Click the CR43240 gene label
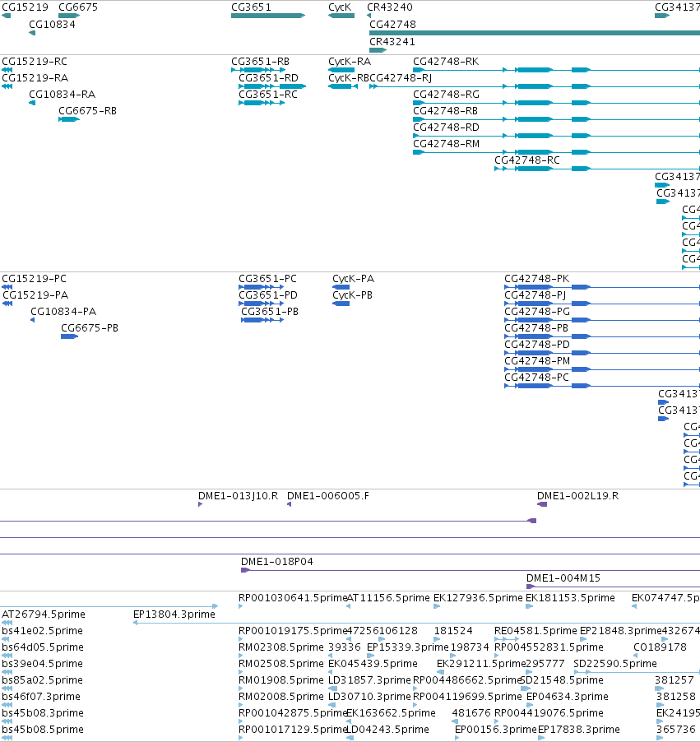The height and width of the screenshot is (742, 700). click(x=390, y=7)
